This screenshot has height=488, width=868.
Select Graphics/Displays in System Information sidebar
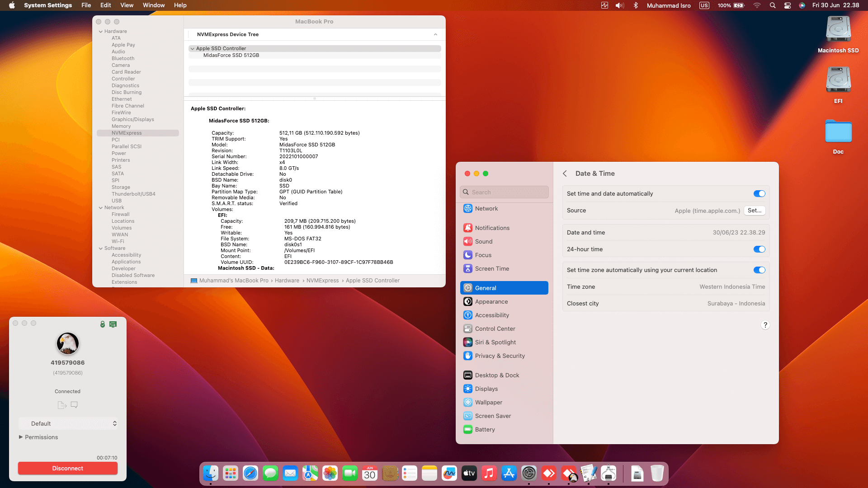[133, 120]
